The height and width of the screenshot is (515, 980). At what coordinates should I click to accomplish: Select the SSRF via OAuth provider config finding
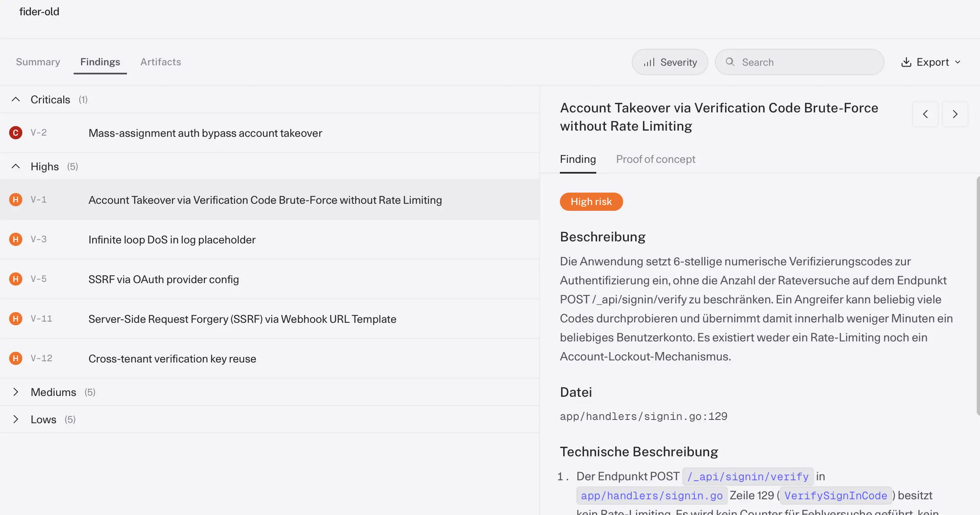(270, 279)
